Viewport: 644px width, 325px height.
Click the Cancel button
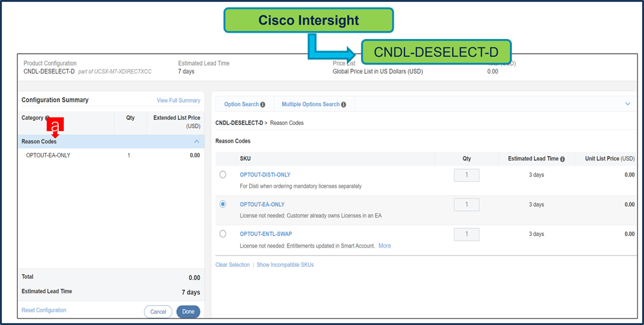158,312
